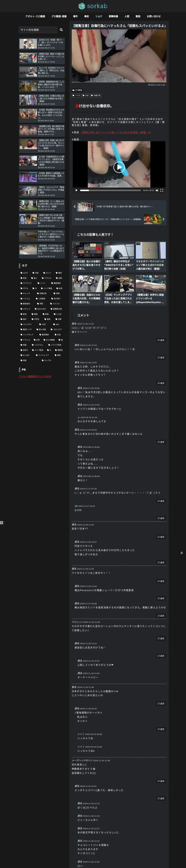Reply to comment ワイのカミソリは二枚刃やッ！！
The image size is (186, 868).
(161, 581)
